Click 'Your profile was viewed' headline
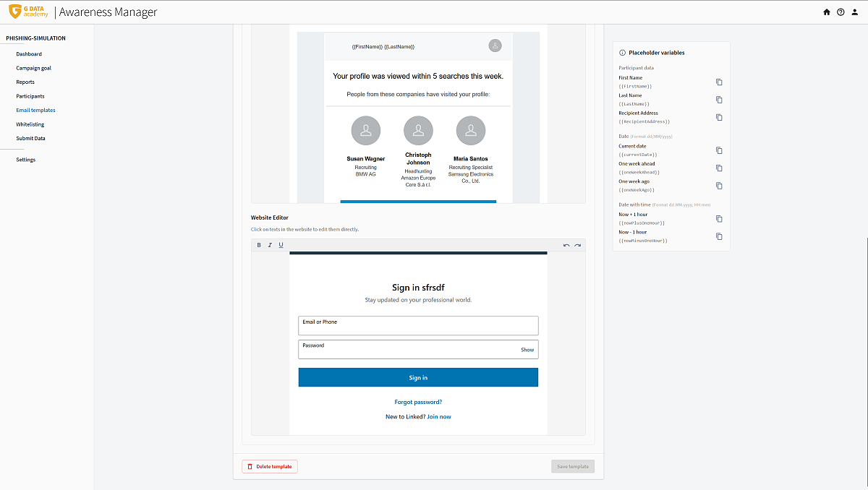Image resolution: width=868 pixels, height=490 pixels. coord(418,76)
